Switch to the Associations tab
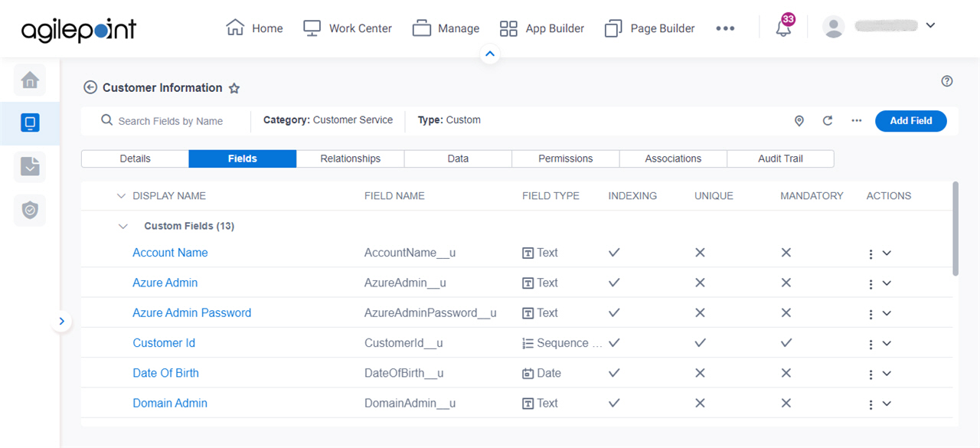980x448 pixels. click(x=673, y=159)
